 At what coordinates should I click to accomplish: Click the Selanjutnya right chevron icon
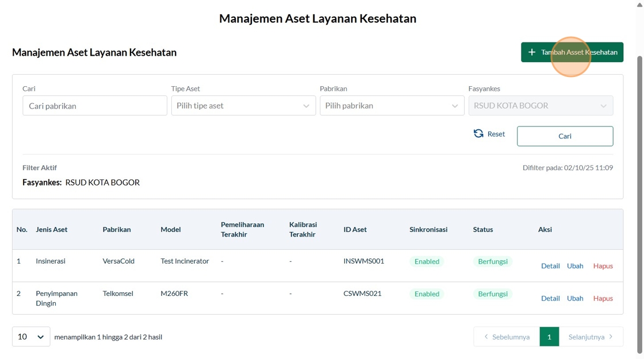pos(611,337)
